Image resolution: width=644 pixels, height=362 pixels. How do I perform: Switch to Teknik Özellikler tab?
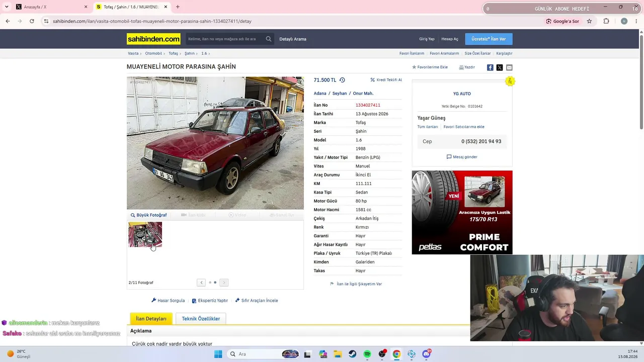(201, 319)
